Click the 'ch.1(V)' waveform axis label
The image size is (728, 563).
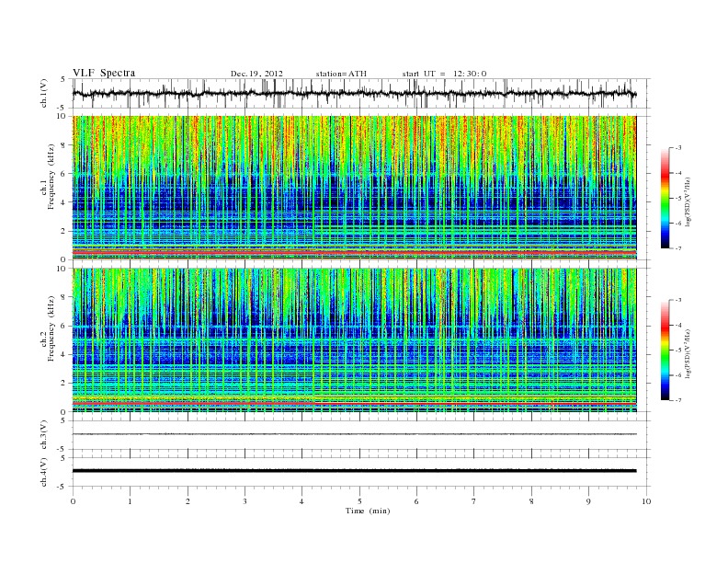pyautogui.click(x=44, y=93)
